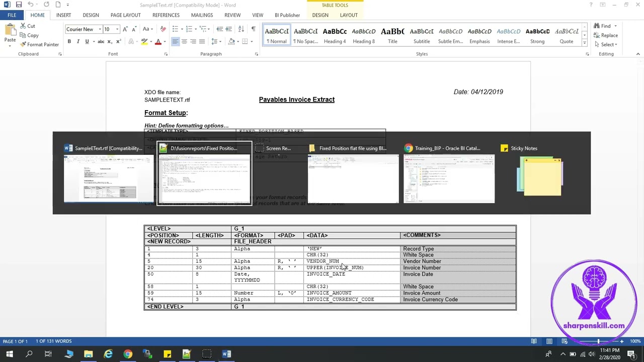644x362 pixels.
Task: Copy the selection in the Clipboard group
Action: coord(29,35)
